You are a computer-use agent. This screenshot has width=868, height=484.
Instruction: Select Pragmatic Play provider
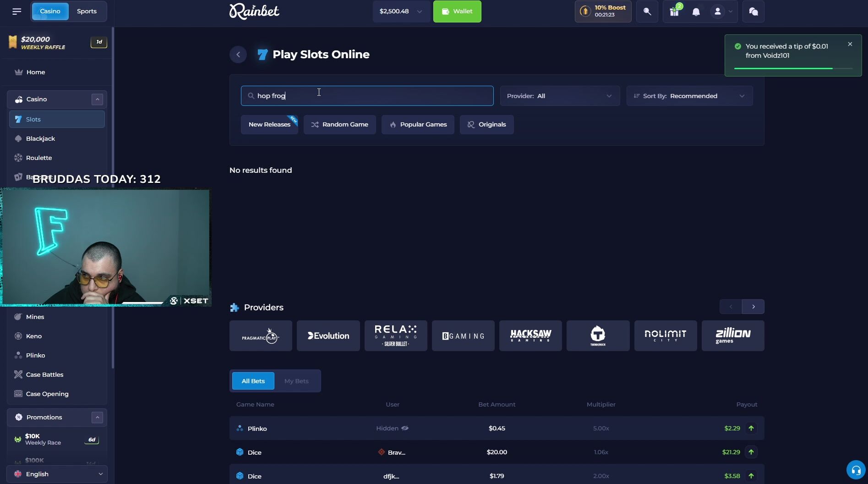coord(261,336)
